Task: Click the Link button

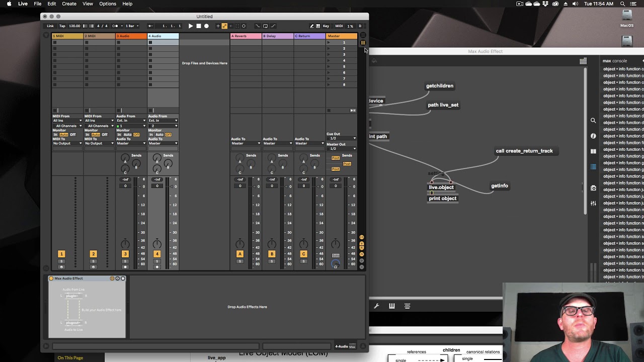Action: [x=50, y=26]
